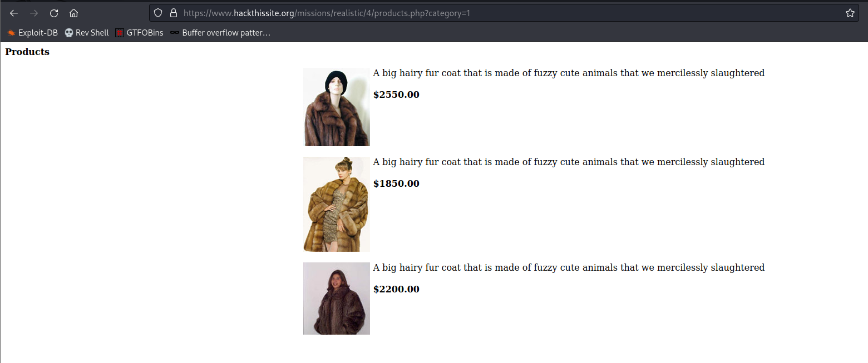Screen dimensions: 868x363
Task: Open the Buffer overflow pattern bookmark
Action: click(220, 33)
